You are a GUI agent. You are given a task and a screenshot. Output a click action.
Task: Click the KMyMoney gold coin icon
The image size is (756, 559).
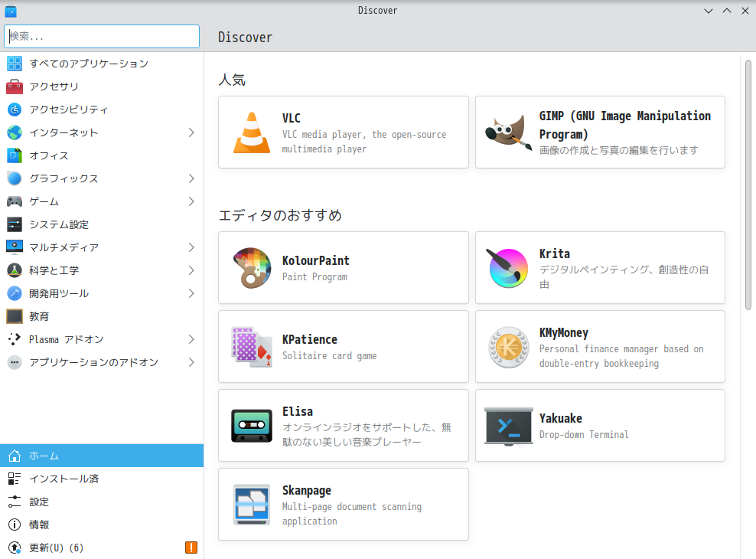(508, 346)
